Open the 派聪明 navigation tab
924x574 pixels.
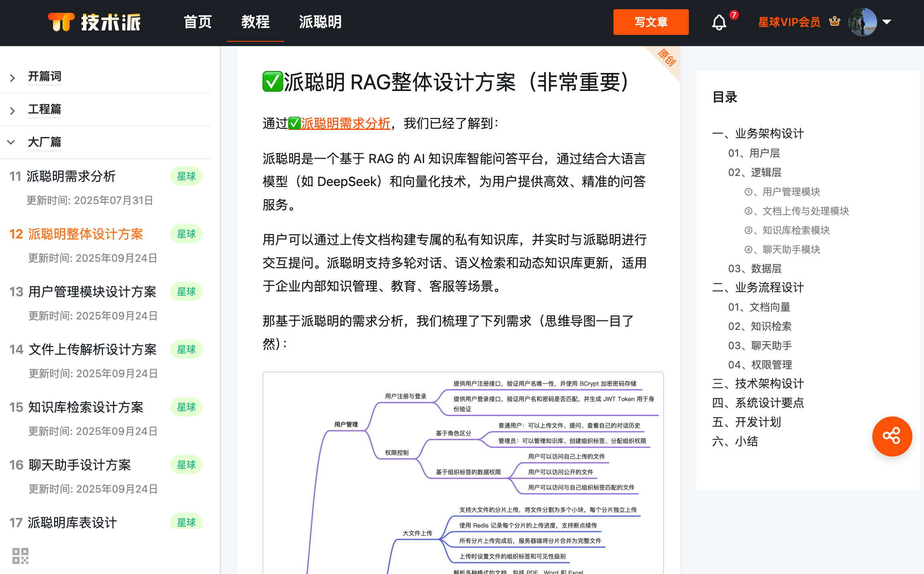coord(320,22)
